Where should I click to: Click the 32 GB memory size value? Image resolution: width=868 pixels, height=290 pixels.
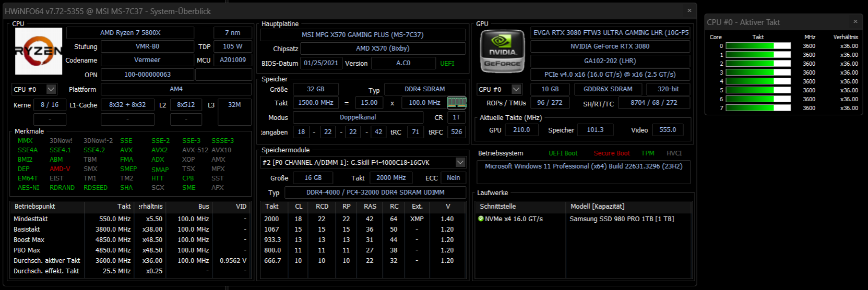coord(316,89)
